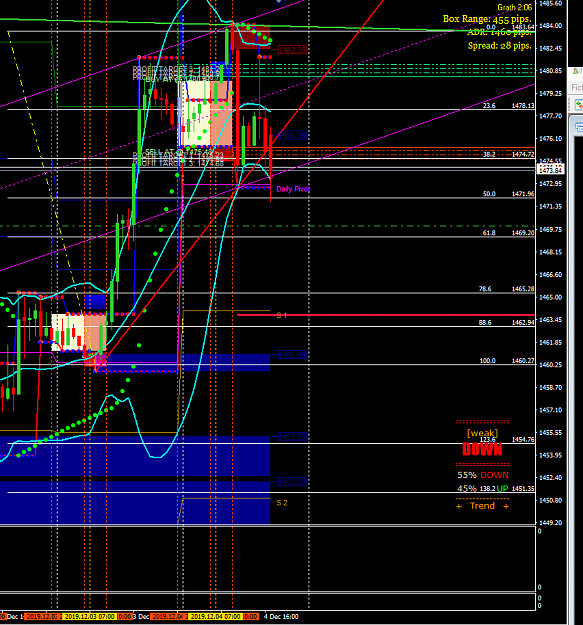
Task: Select the 1482.35 red price tag
Action: 292,50
